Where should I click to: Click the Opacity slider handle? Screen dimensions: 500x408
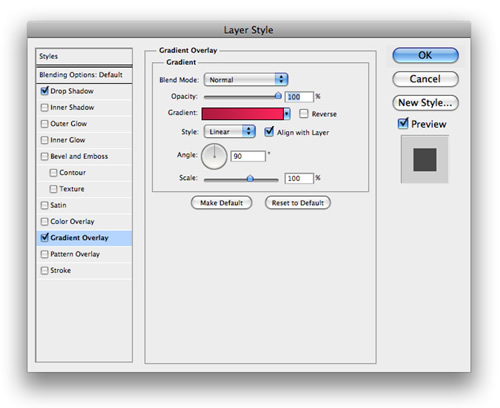click(x=278, y=96)
